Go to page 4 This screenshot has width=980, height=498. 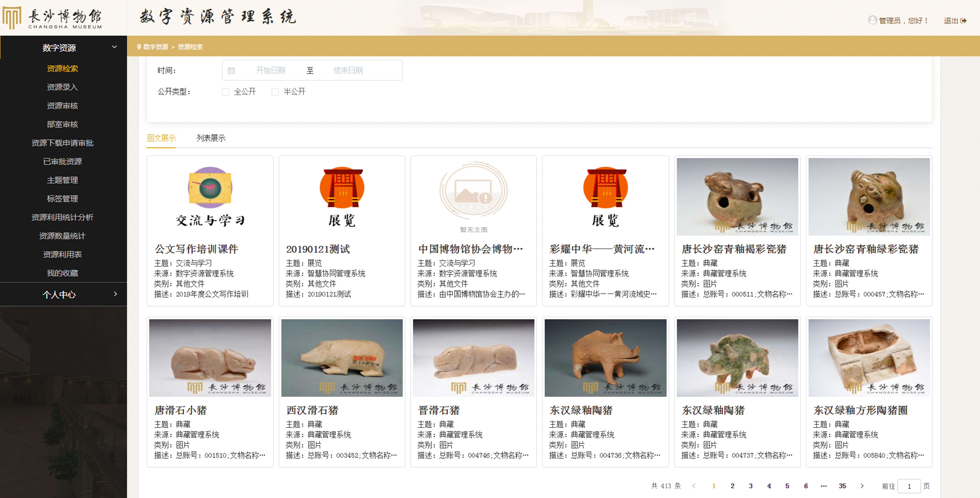click(x=769, y=486)
